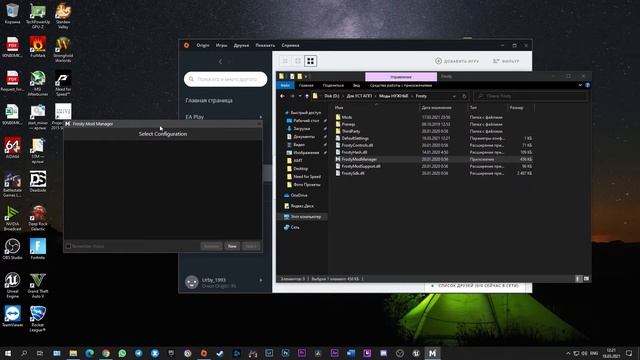Click Frosty Mod Manager title bar icon
Screen dimensions: 640x360
pyautogui.click(x=68, y=124)
